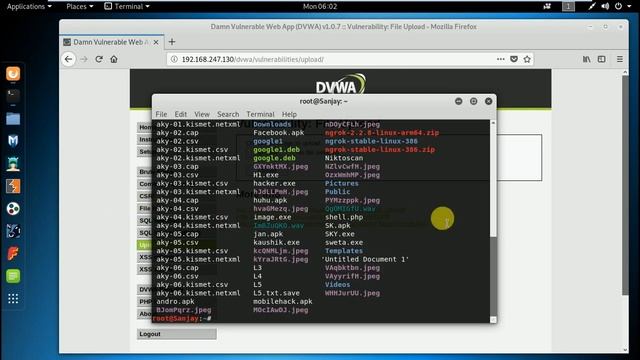The height and width of the screenshot is (360, 640).
Task: Click hacker.exe in the terminal listing
Action: coord(274,183)
